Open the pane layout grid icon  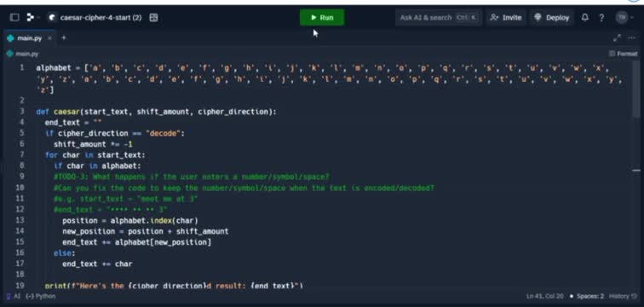(x=153, y=18)
